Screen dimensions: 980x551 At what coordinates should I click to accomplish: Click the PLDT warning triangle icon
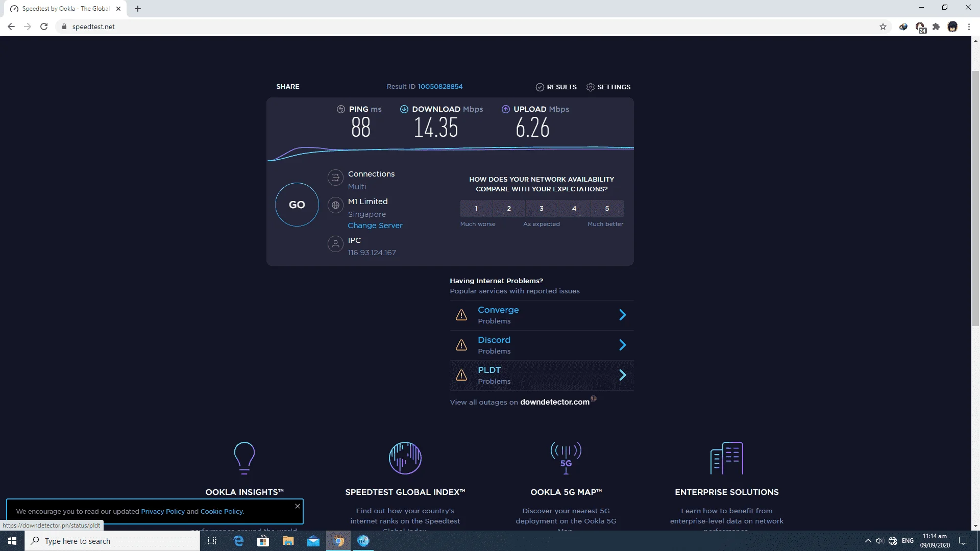click(x=461, y=375)
